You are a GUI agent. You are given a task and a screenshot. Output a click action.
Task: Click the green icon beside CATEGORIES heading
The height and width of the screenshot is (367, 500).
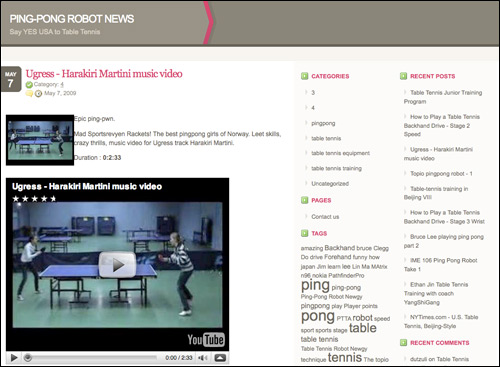[x=305, y=76]
